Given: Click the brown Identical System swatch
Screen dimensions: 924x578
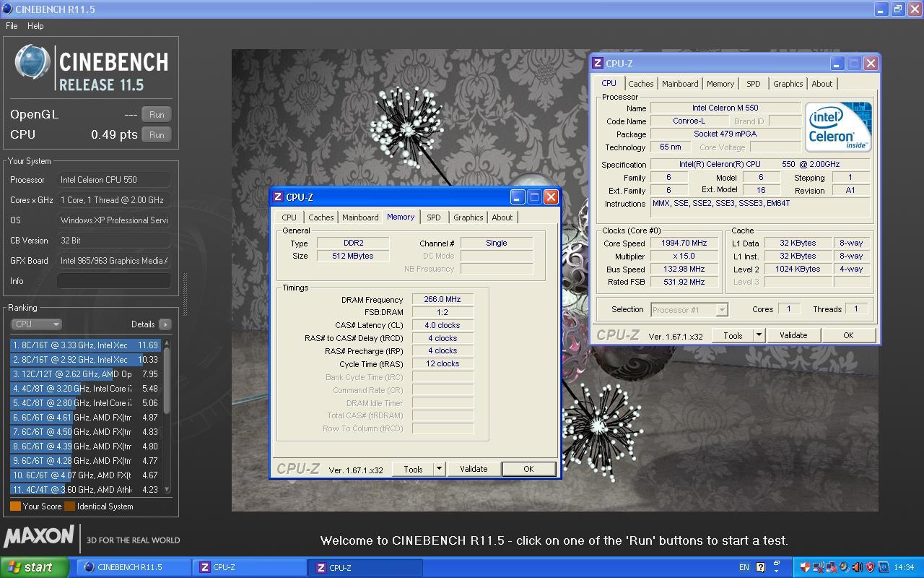Looking at the screenshot, I should tap(69, 506).
